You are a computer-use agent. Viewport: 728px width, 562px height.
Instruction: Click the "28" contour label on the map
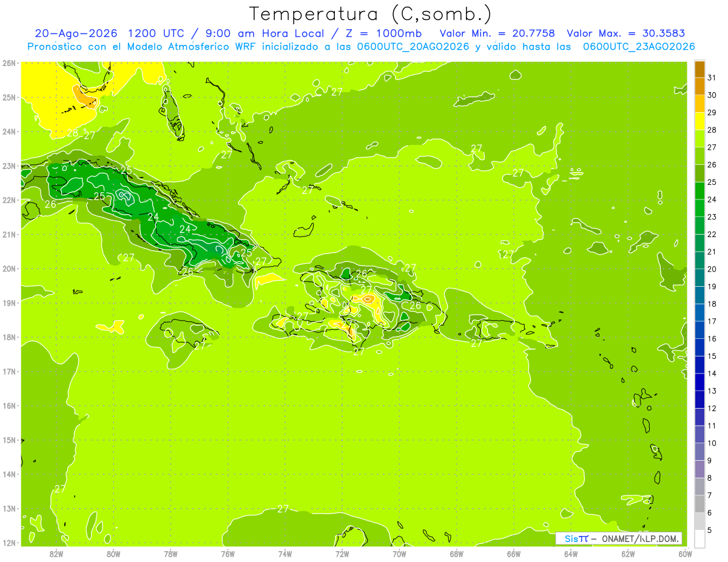coord(72,133)
